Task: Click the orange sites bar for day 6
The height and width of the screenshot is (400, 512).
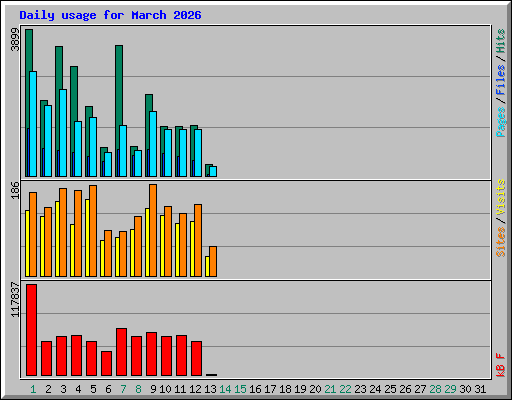Action: coord(108,253)
